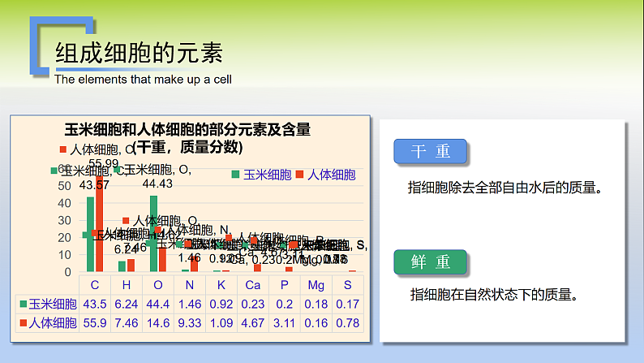644x363 pixels.
Task: Click column header K in data table
Action: click(x=221, y=285)
